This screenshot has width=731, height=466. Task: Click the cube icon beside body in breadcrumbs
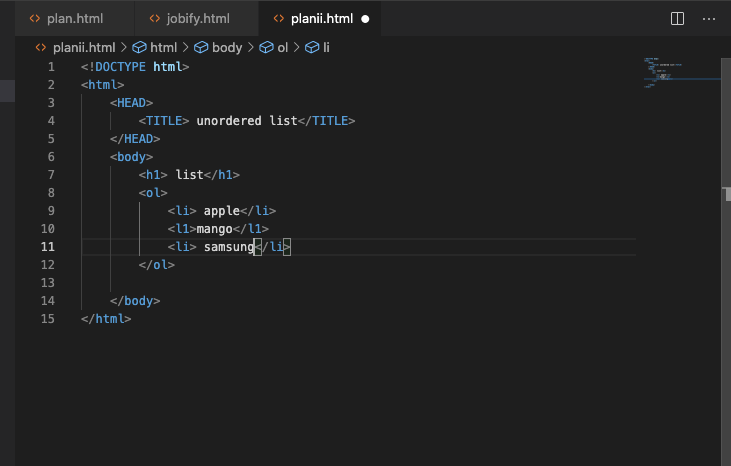pyautogui.click(x=201, y=47)
